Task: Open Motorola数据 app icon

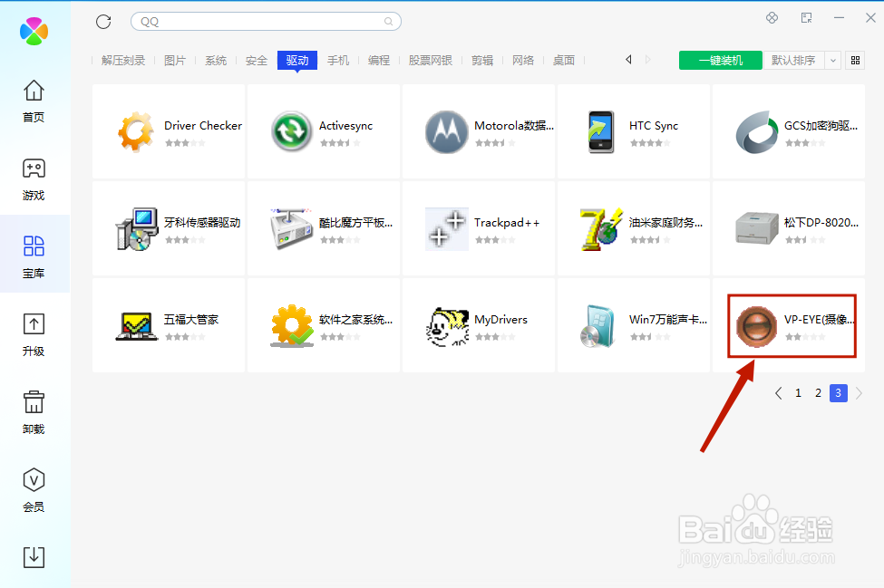Action: (446, 131)
